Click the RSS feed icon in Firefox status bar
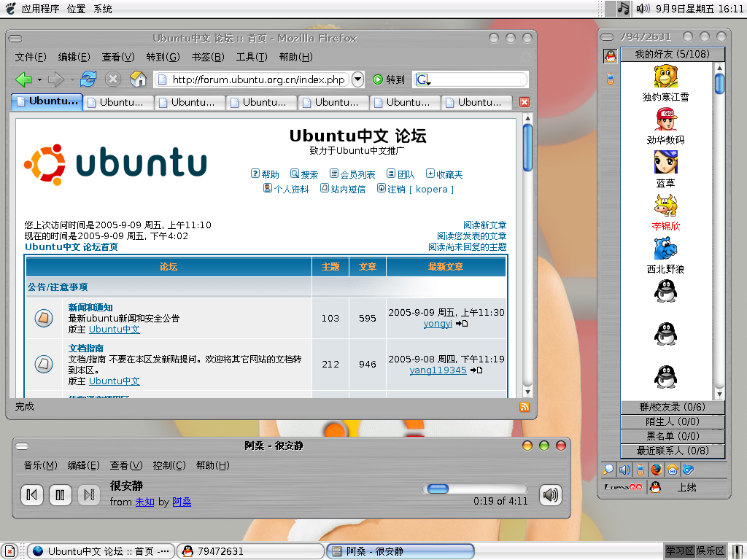The height and width of the screenshot is (560, 747). 524,407
